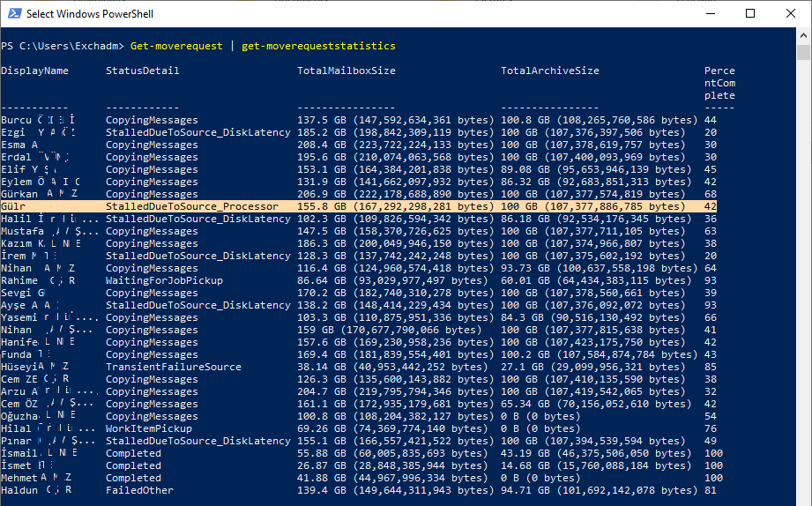
Task: Click the TotalArchiveSize column header
Action: pos(550,71)
